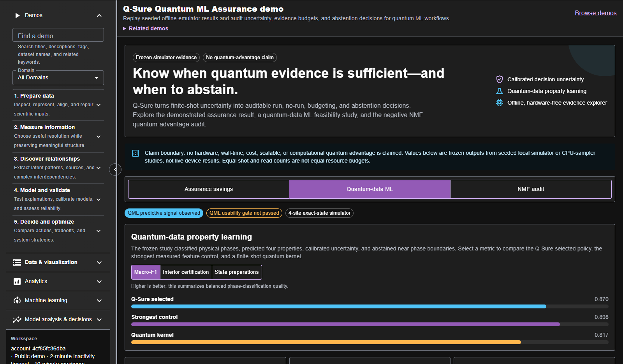This screenshot has height=364, width=623.
Task: Click the Analytics chart icon
Action: tap(17, 282)
